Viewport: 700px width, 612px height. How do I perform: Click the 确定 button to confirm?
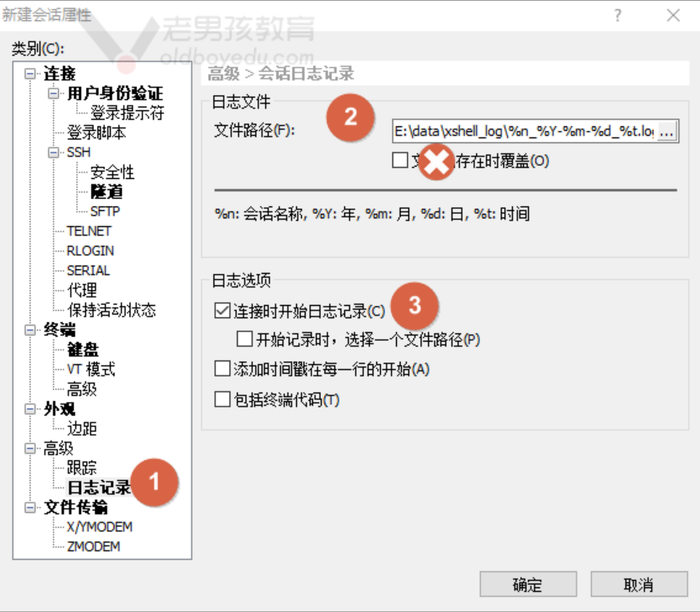528,585
